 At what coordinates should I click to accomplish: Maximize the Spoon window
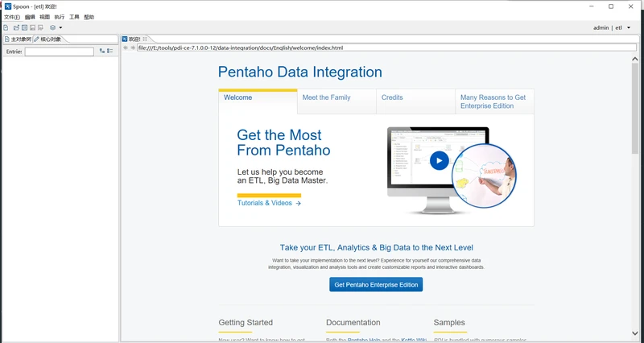click(x=611, y=6)
